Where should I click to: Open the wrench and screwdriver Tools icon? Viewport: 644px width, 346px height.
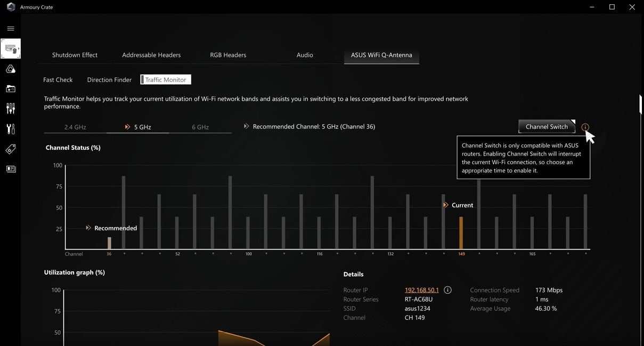11,128
